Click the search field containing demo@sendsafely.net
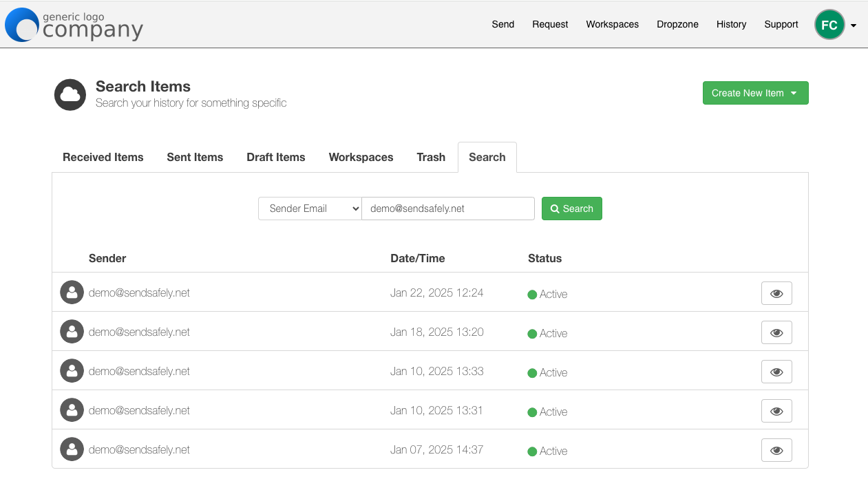Image resolution: width=868 pixels, height=490 pixels. click(448, 209)
